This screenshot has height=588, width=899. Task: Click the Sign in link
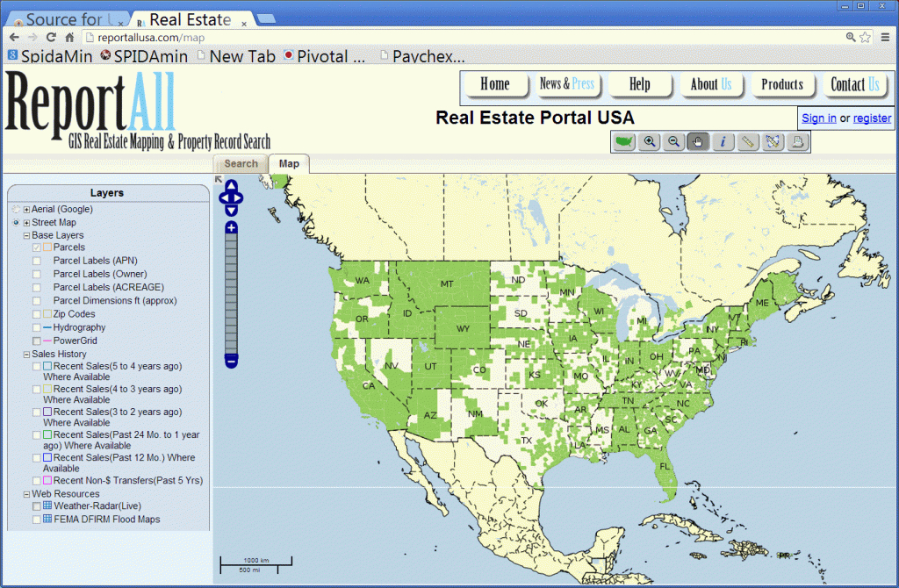coord(818,118)
